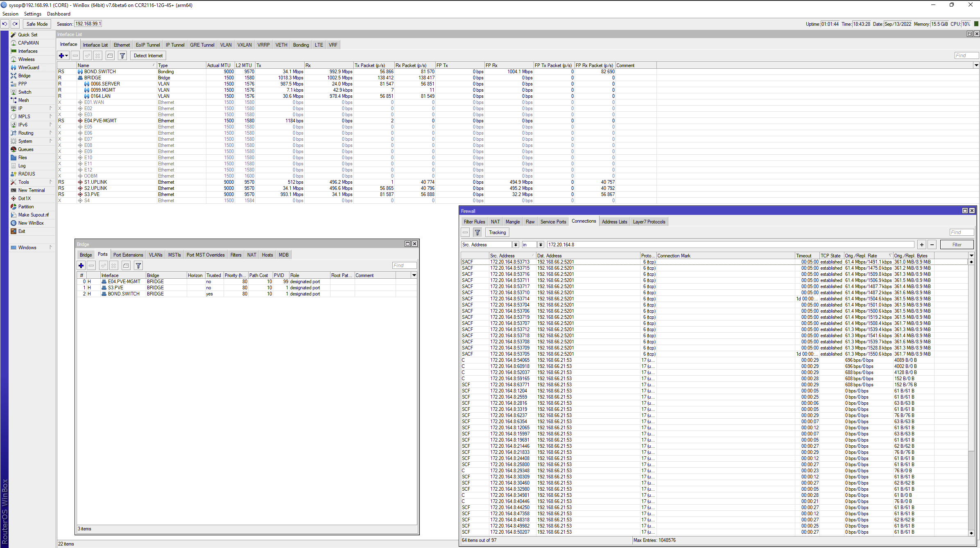Open Quick Set from sidebar
The image size is (980, 548).
pos(27,35)
